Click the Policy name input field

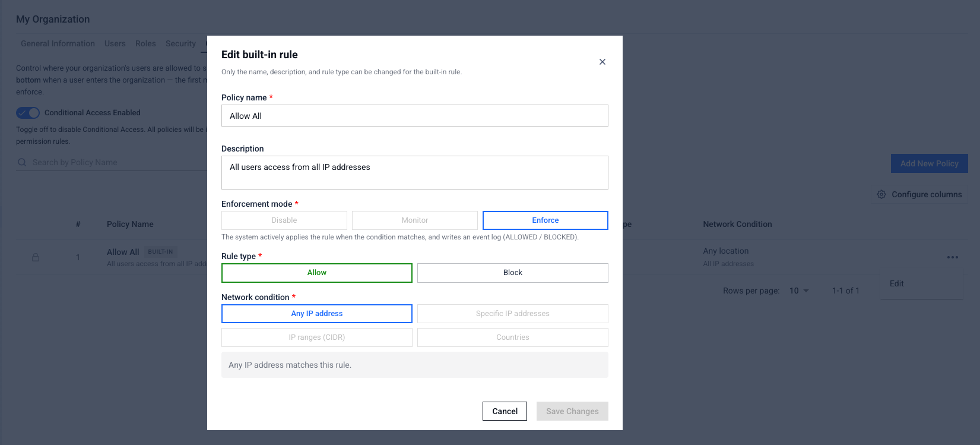click(x=415, y=116)
